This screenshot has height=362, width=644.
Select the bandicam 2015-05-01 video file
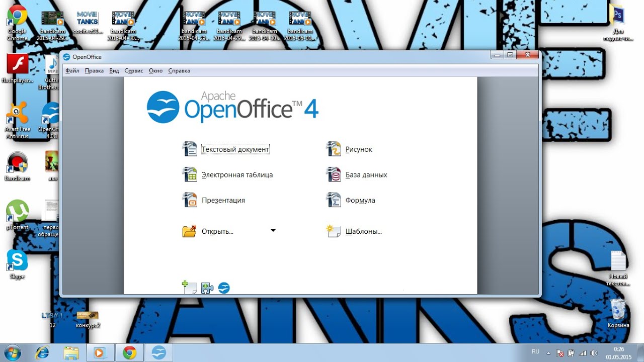click(x=300, y=26)
